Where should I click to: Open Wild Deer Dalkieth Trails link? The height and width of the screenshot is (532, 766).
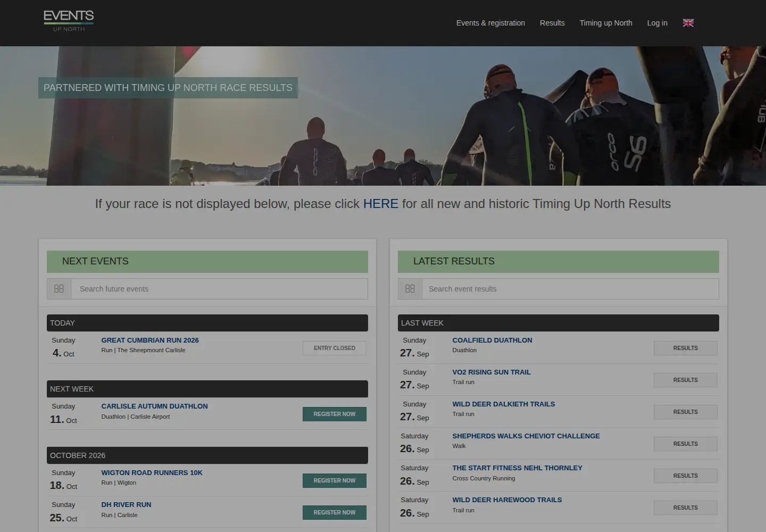[504, 404]
